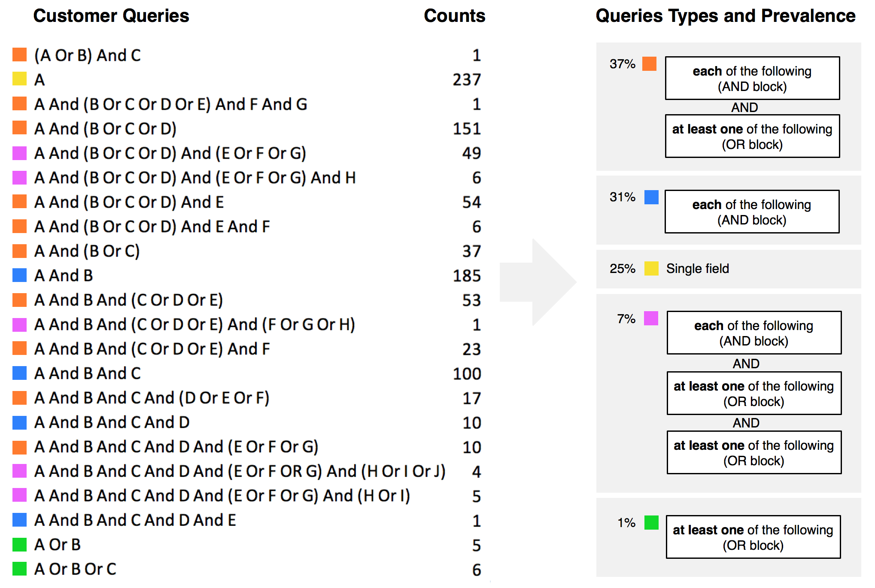The width and height of the screenshot is (875, 588).
Task: Click the "Single field" label
Action: pyautogui.click(x=697, y=269)
